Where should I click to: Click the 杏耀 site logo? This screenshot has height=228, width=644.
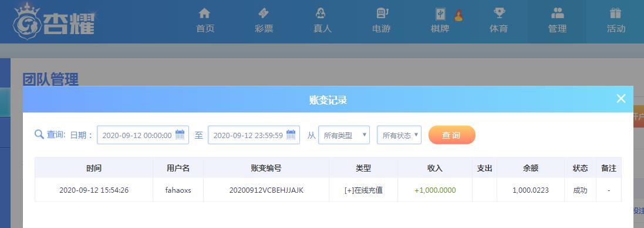(54, 21)
